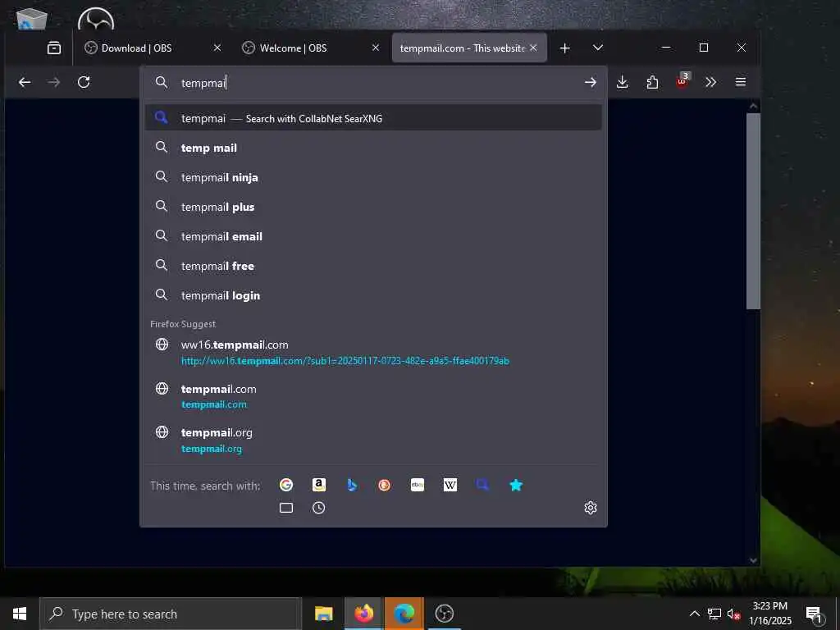Image resolution: width=840 pixels, height=630 pixels.
Task: Open the Firefox application menu
Action: tap(741, 82)
